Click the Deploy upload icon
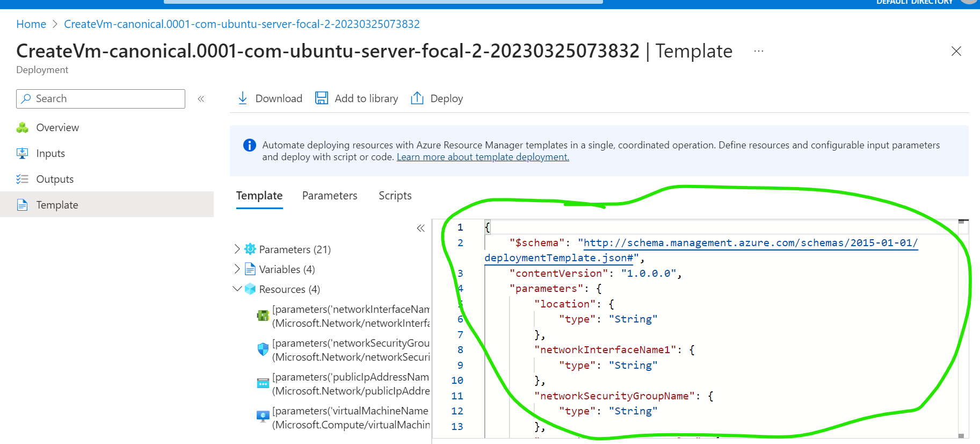Screen dimensions: 980x444 point(417,98)
